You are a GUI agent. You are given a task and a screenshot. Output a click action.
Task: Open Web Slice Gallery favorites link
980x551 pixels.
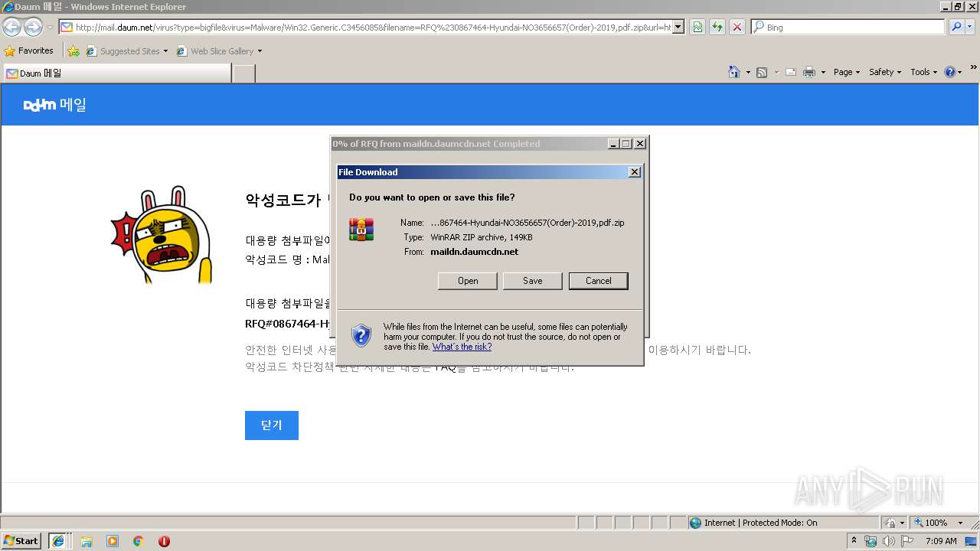(x=219, y=51)
